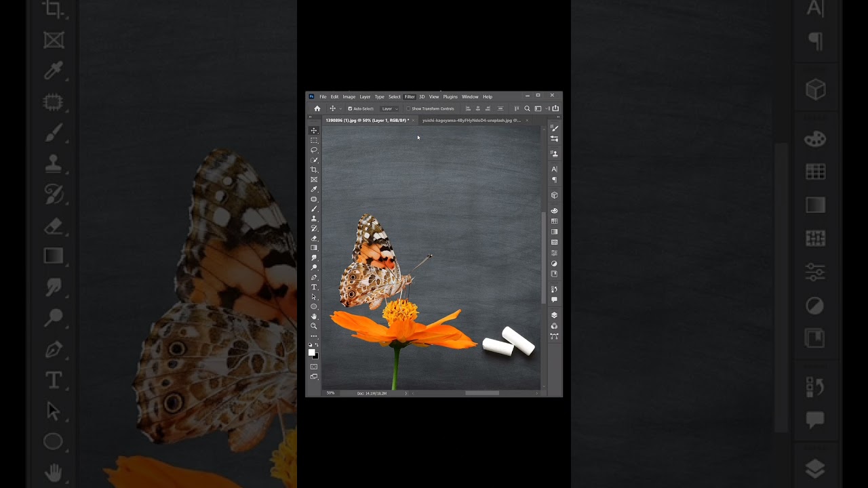This screenshot has width=868, height=488.
Task: Open the Edit Toolbar three-dots button
Action: tap(314, 335)
